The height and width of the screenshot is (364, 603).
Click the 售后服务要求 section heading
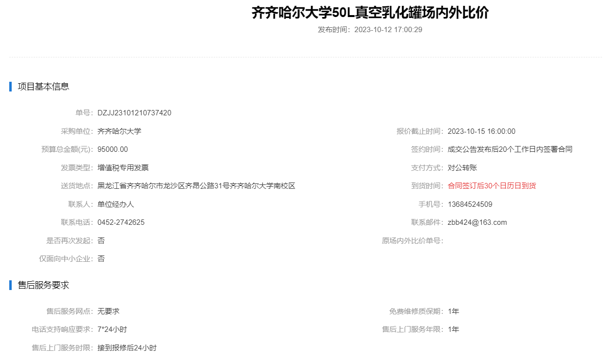[43, 285]
